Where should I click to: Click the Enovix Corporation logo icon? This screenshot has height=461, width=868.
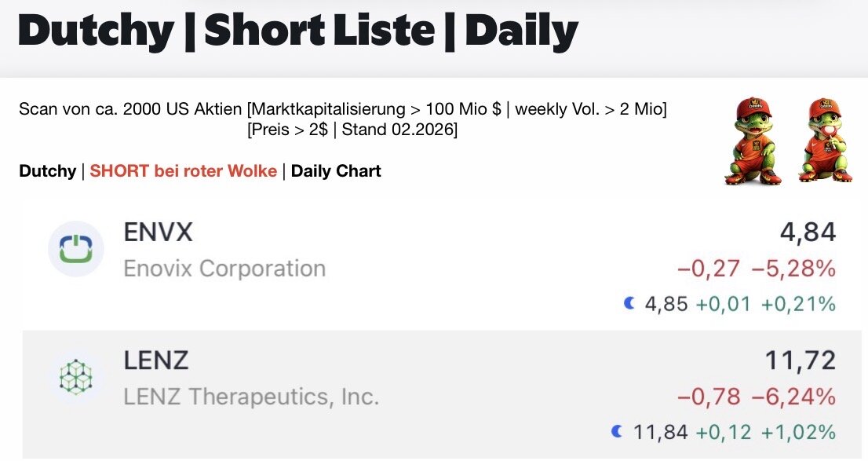(76, 249)
